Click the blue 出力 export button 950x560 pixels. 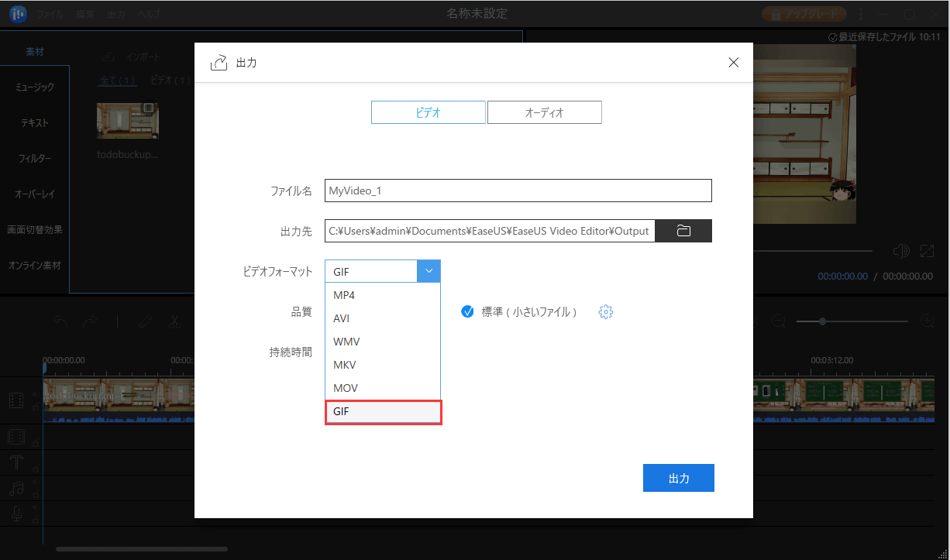[x=679, y=479]
